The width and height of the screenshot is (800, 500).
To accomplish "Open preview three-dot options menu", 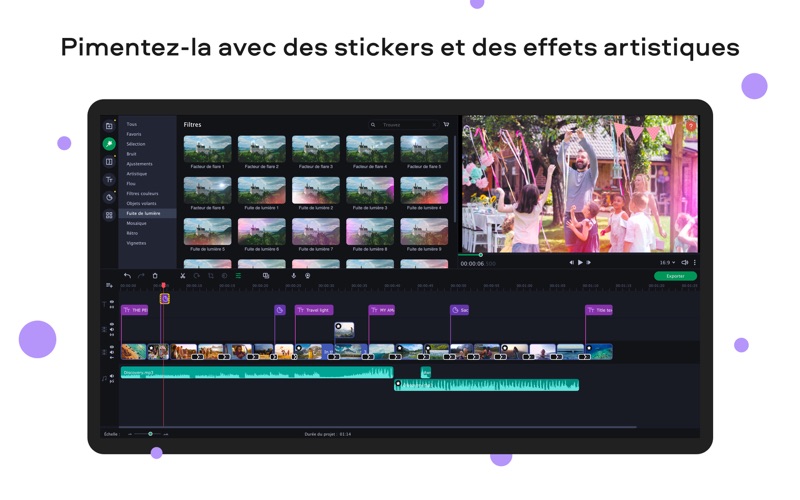I will [694, 263].
